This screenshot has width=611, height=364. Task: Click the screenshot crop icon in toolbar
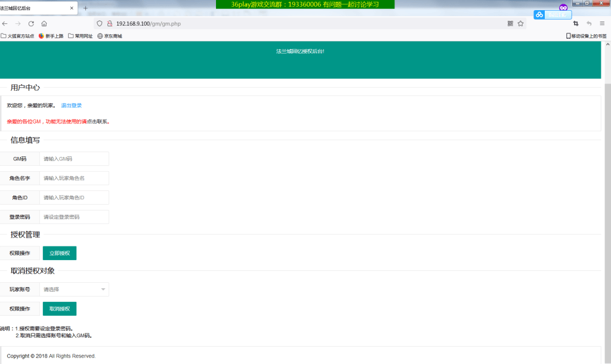point(576,24)
